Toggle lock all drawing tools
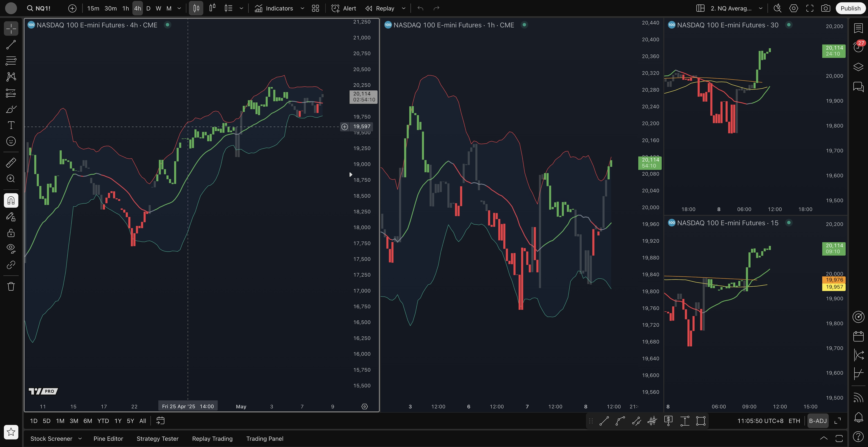868x447 pixels. (11, 233)
